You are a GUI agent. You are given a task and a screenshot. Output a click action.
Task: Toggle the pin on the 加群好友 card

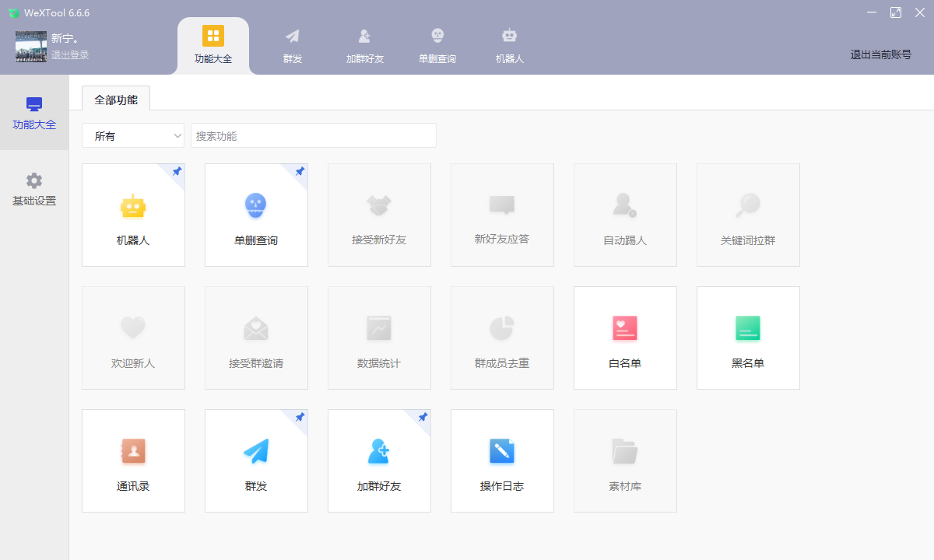[423, 417]
